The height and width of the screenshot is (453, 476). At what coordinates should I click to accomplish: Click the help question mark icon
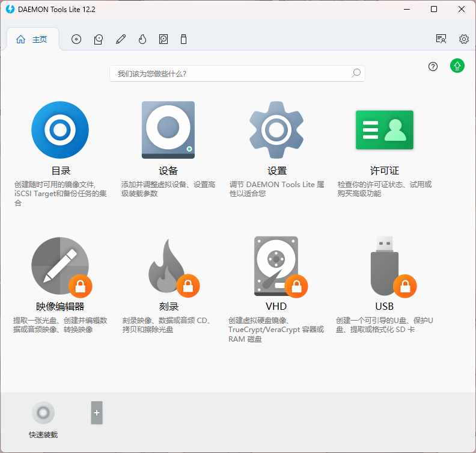[x=433, y=66]
